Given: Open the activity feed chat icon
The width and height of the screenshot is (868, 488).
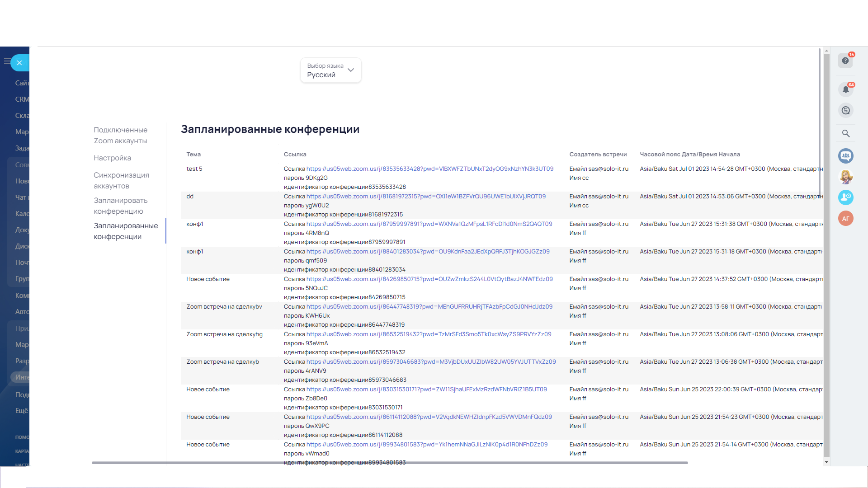Looking at the screenshot, I should pos(845,111).
